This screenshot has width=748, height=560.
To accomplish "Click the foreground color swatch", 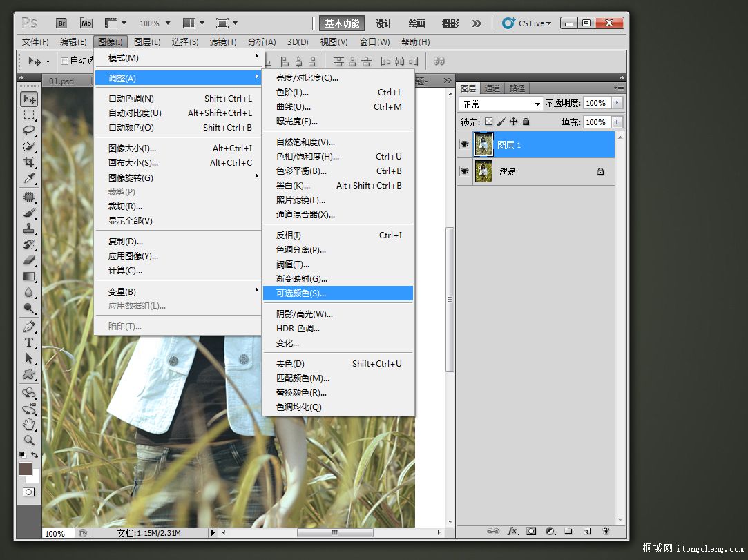I will point(26,469).
